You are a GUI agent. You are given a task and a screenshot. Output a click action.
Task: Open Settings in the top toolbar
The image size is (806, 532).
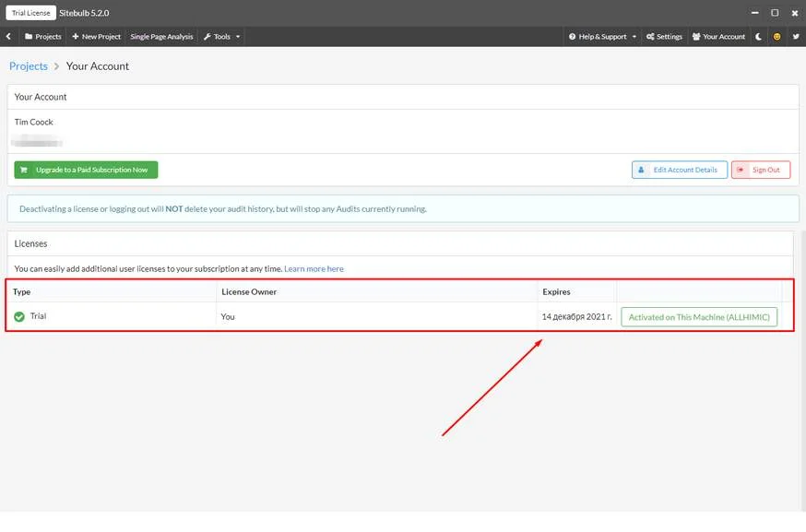[664, 37]
